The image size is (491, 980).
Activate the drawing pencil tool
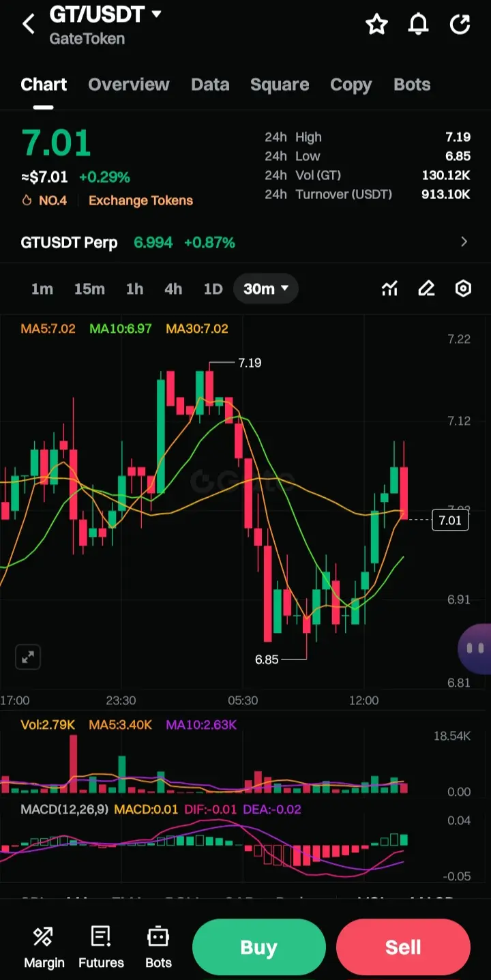pyautogui.click(x=426, y=289)
